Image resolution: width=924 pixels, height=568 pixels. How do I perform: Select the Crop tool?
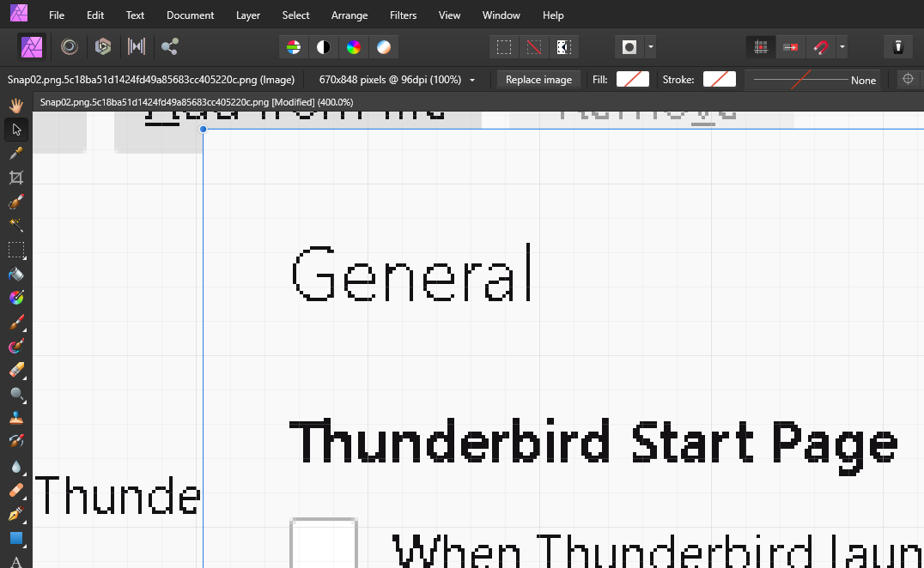pyautogui.click(x=16, y=178)
